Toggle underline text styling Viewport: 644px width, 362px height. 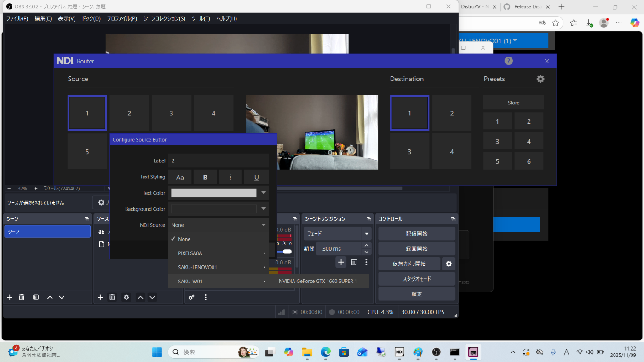(256, 177)
